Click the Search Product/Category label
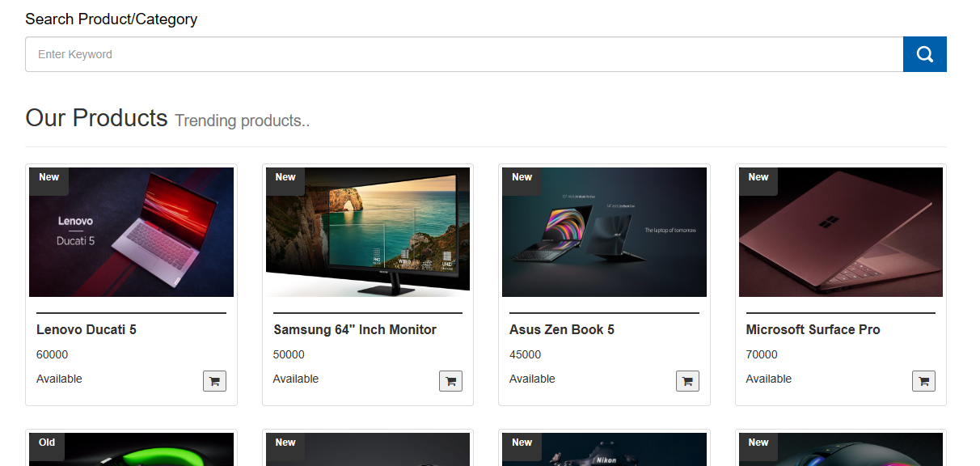 click(112, 19)
